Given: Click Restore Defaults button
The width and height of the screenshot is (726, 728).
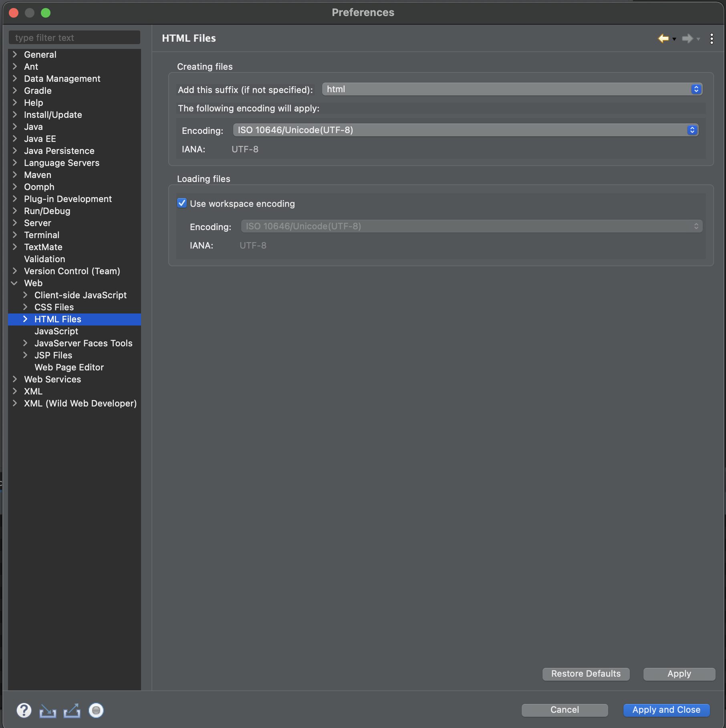Looking at the screenshot, I should pyautogui.click(x=586, y=674).
